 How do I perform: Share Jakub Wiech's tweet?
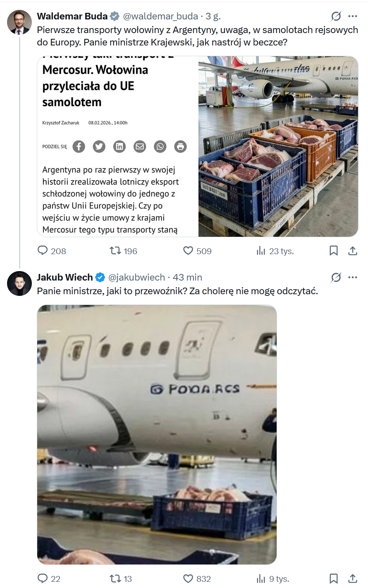point(353,578)
